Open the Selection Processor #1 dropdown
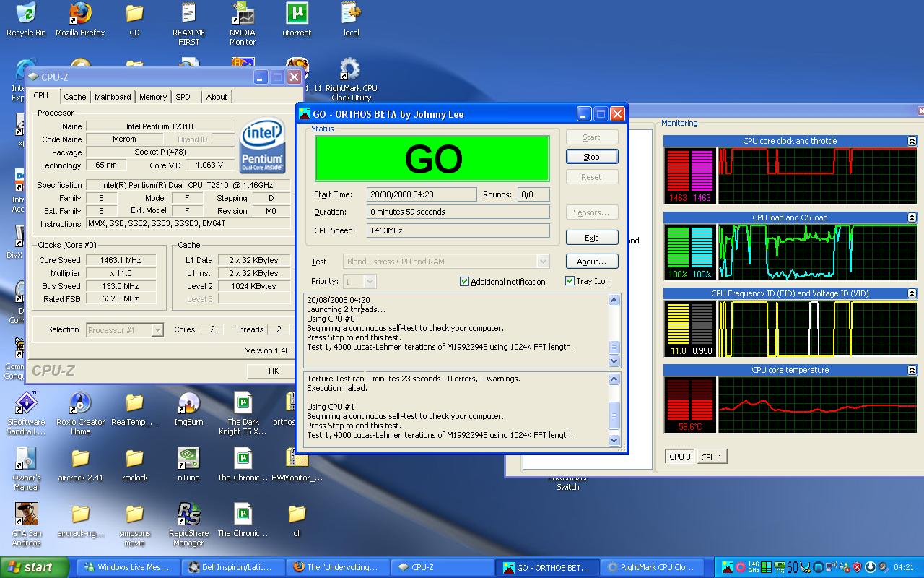 point(157,329)
